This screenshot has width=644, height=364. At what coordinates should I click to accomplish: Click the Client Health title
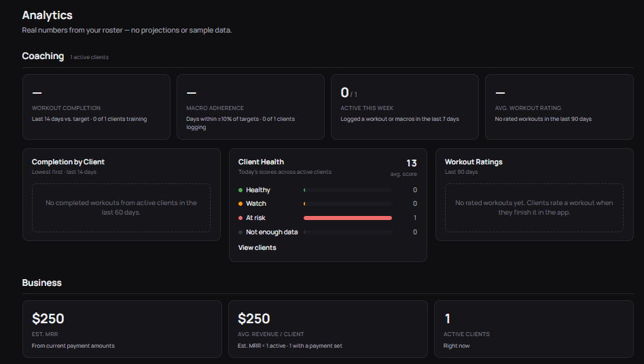(x=261, y=162)
